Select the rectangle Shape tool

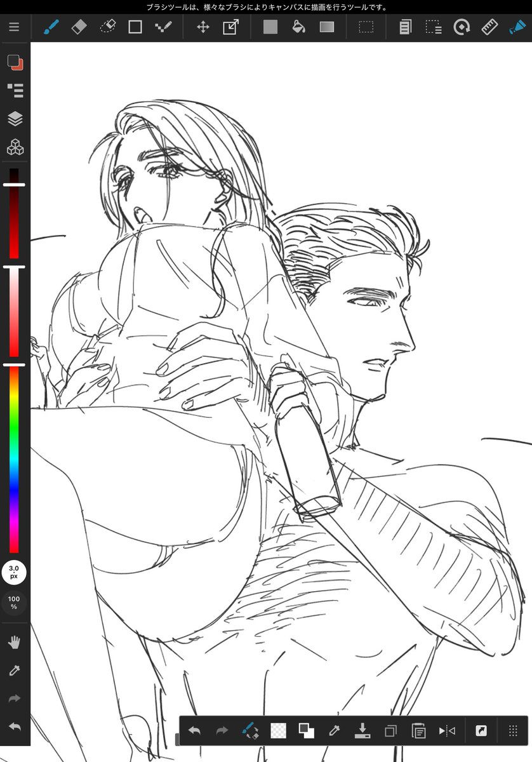pos(135,27)
